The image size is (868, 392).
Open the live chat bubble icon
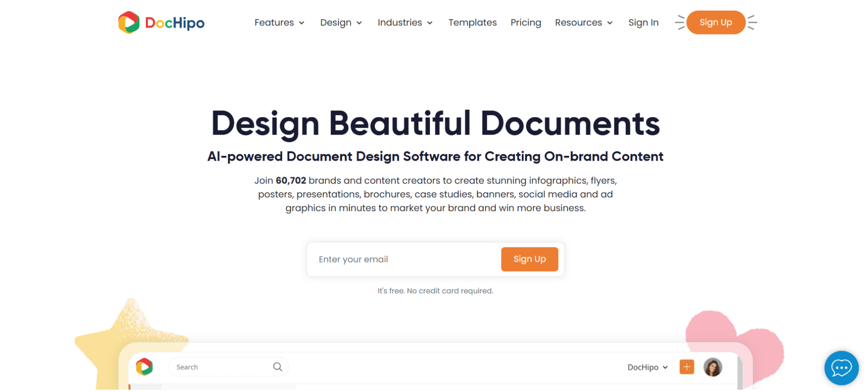pyautogui.click(x=841, y=368)
